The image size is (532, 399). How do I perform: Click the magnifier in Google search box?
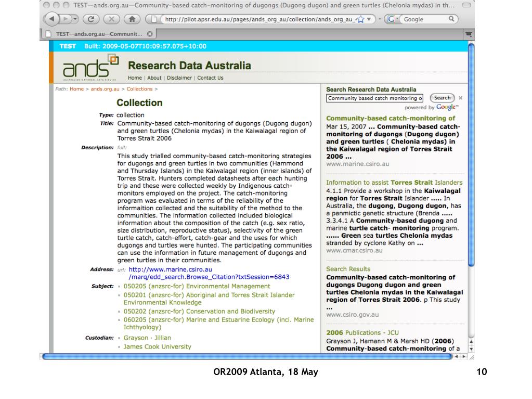pyautogui.click(x=451, y=19)
